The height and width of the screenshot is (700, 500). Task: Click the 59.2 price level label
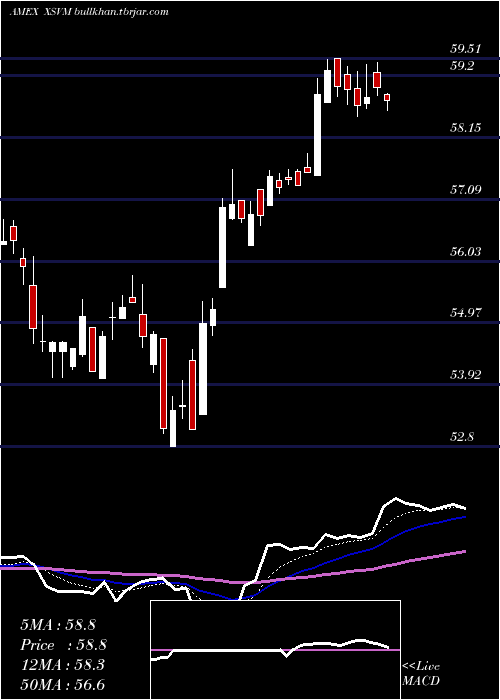[462, 66]
